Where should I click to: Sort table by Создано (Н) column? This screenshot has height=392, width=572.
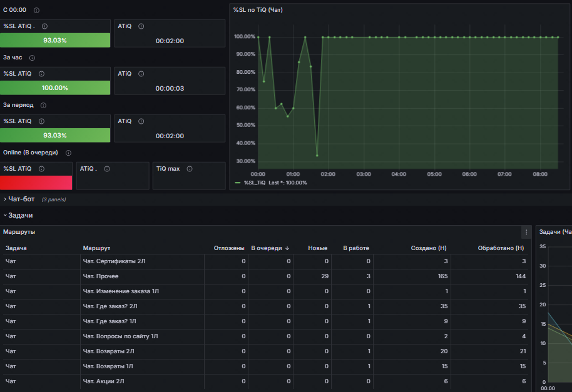(x=428, y=248)
